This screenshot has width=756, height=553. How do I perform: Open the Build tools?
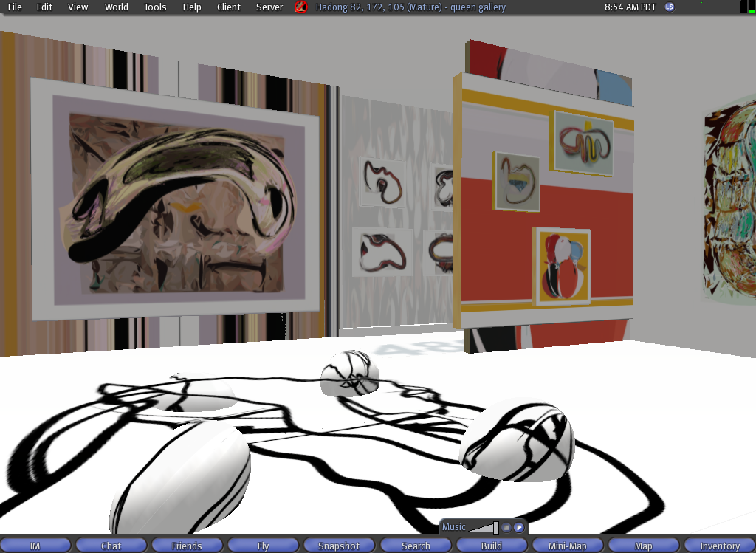(x=491, y=546)
